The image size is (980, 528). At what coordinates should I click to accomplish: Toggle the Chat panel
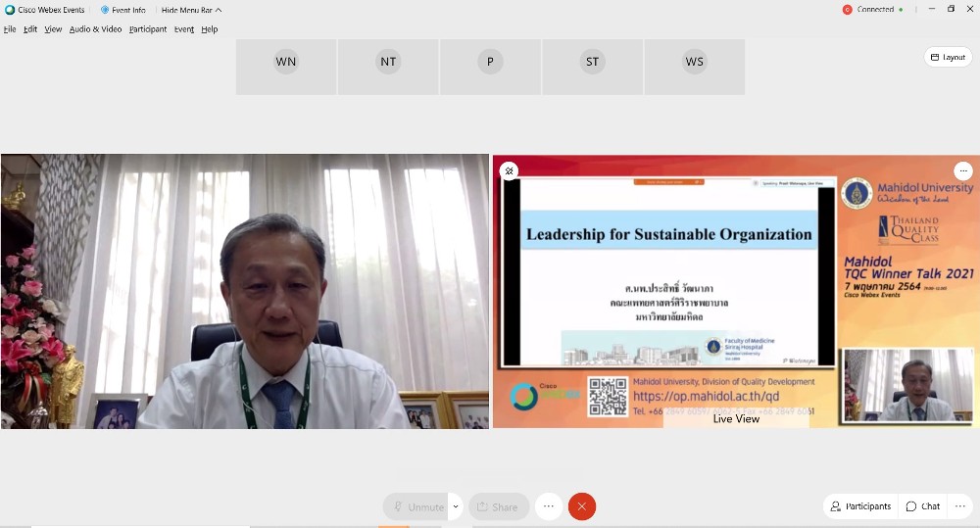[923, 506]
